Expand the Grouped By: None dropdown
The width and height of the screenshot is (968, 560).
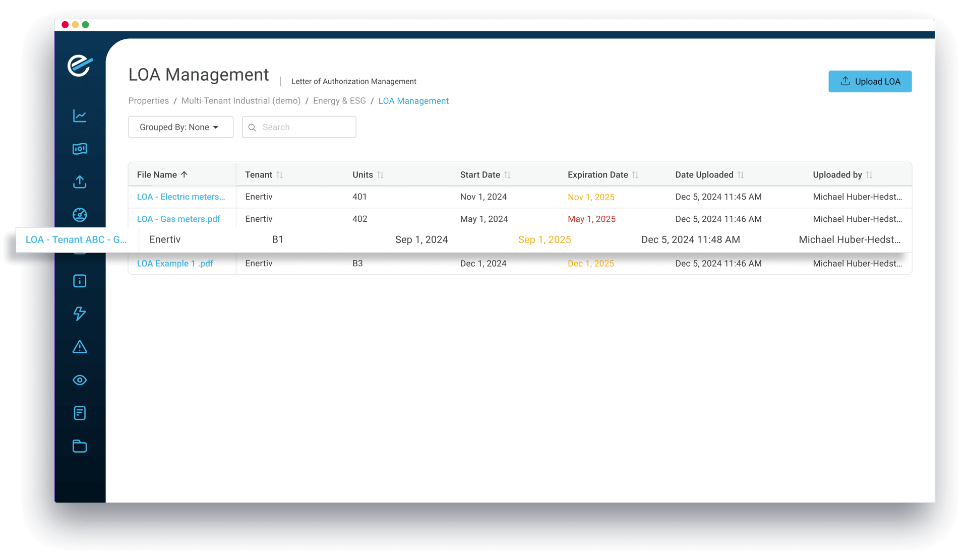(x=180, y=127)
